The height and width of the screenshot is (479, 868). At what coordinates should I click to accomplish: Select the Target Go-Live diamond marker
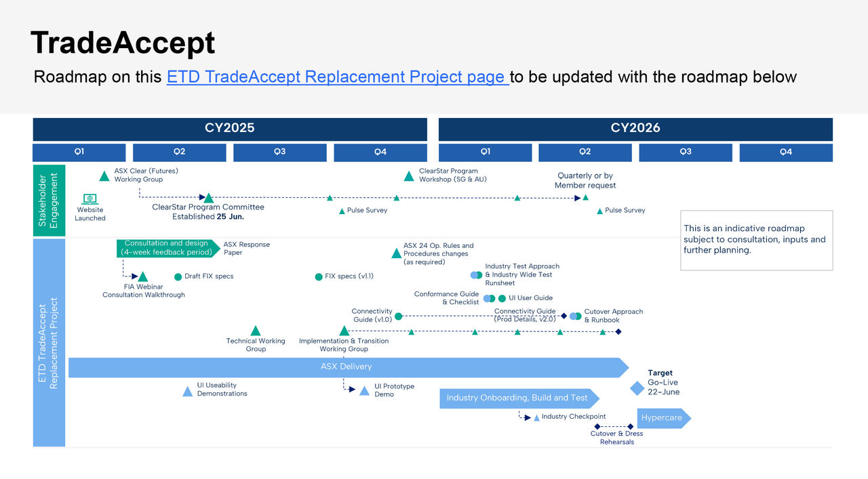tap(637, 388)
